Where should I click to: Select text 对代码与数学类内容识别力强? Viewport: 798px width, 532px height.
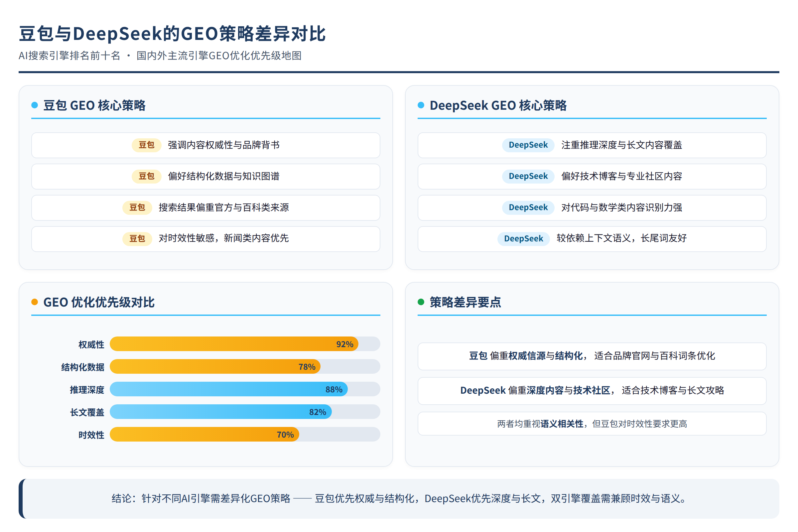click(x=621, y=207)
